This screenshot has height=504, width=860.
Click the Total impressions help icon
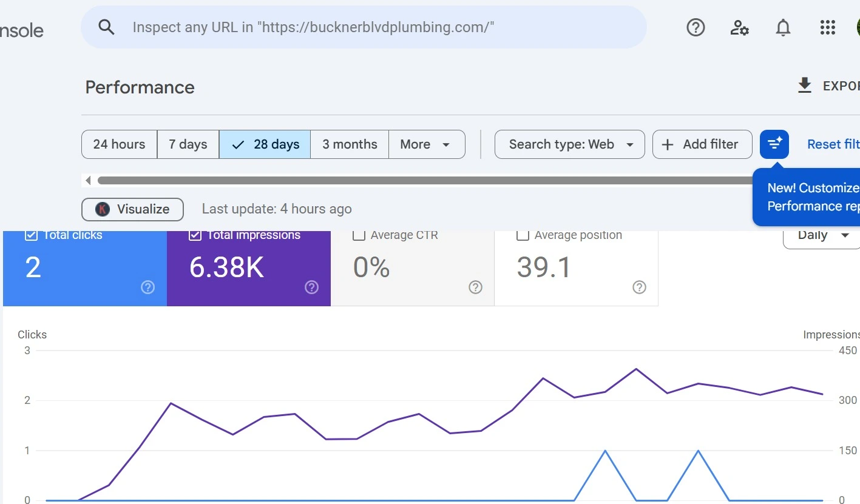(x=311, y=287)
